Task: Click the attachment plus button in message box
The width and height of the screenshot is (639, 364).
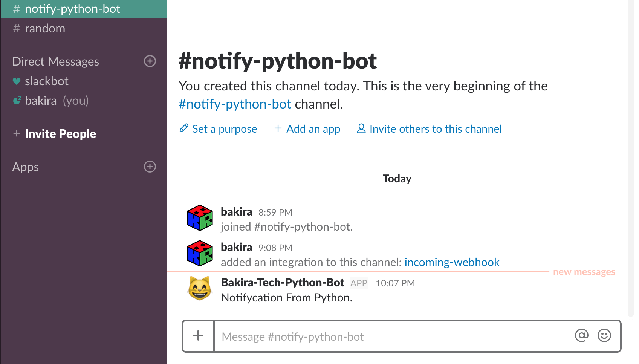Action: pyautogui.click(x=198, y=336)
